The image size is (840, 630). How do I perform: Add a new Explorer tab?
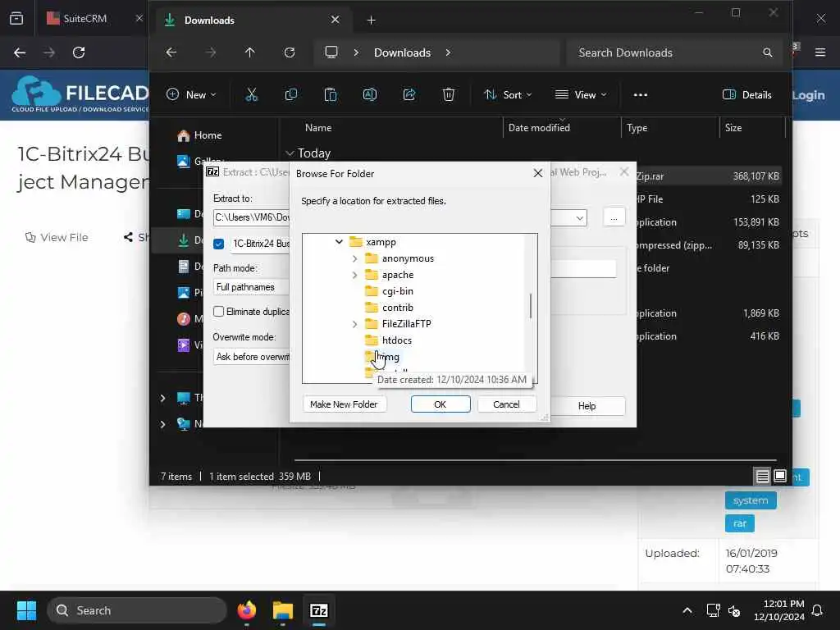click(x=372, y=21)
